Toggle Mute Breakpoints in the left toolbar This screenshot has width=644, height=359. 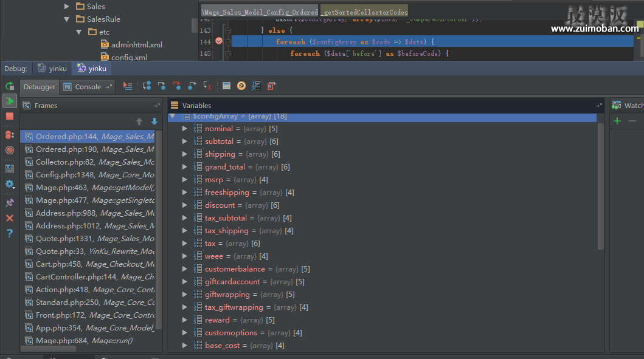9,149
